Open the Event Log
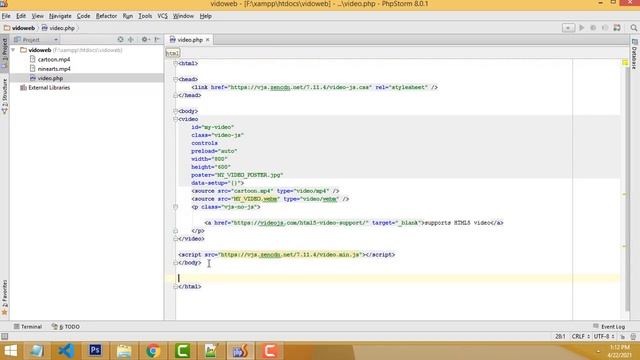The image size is (640, 360). 609,327
